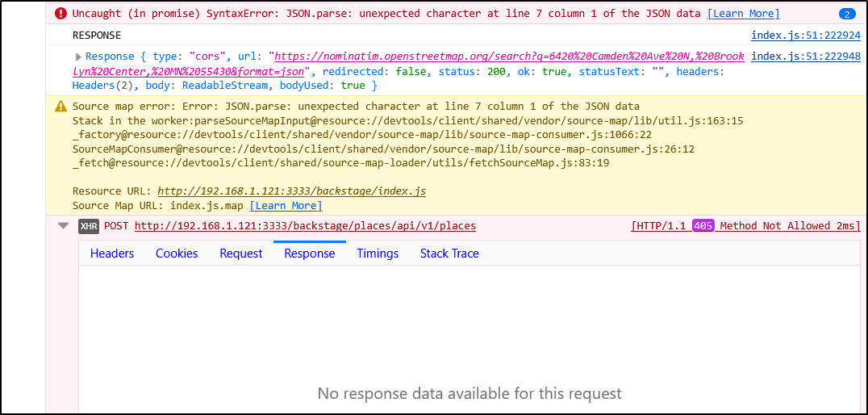Expand the Response object arrow
The image size is (868, 415).
coord(78,57)
